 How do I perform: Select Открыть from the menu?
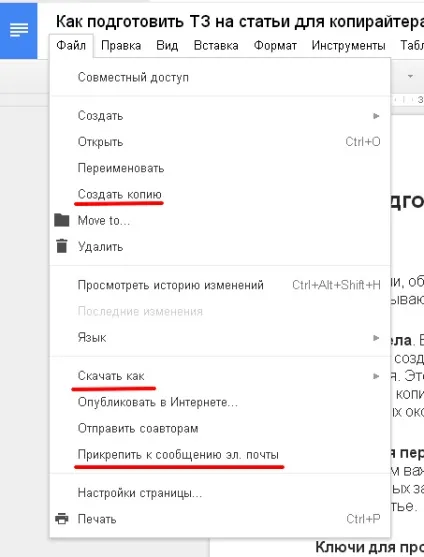click(x=220, y=142)
